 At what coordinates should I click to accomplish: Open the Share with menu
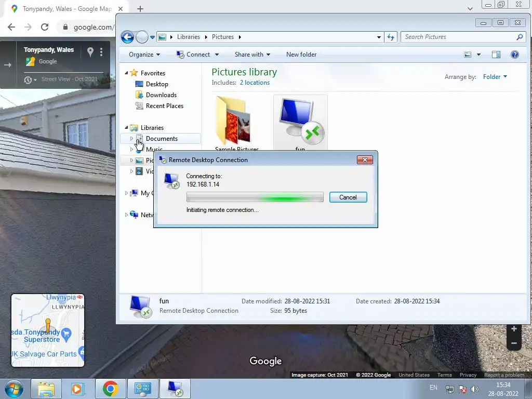[x=252, y=55]
